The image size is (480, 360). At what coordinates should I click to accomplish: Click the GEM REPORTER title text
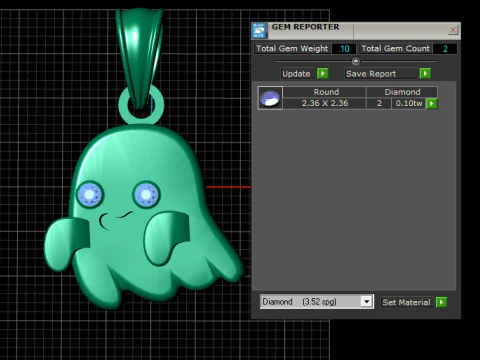(305, 27)
